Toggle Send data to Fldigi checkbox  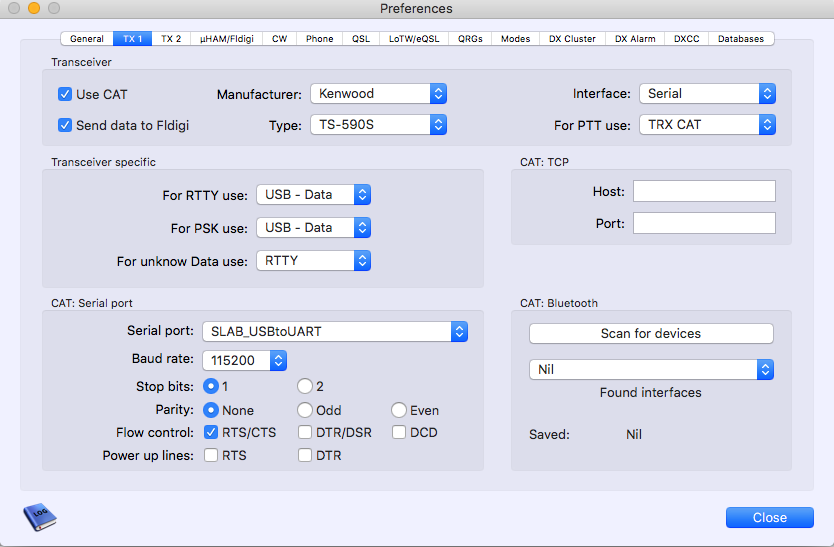(65, 125)
